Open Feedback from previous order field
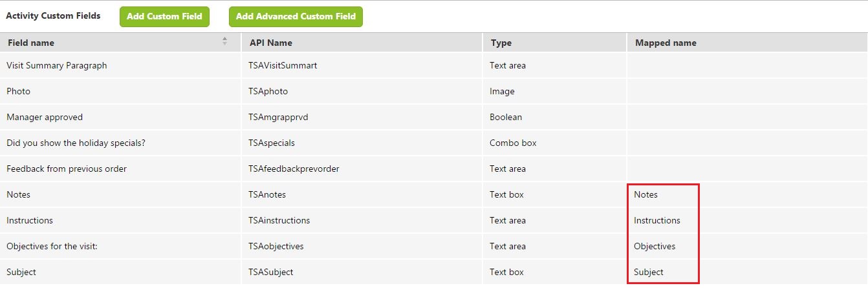The height and width of the screenshot is (288, 868). point(67,169)
